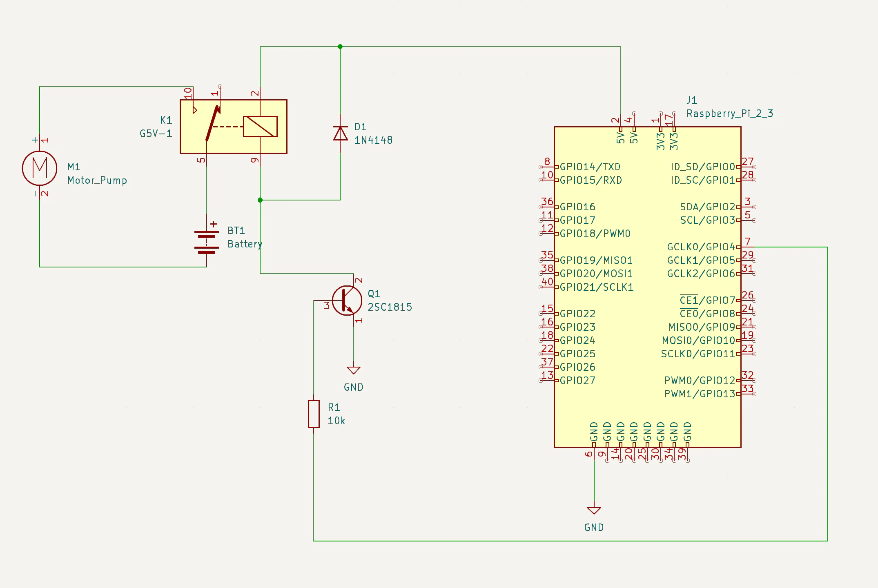Click the 'Battery' value label
878x588 pixels.
point(245,244)
